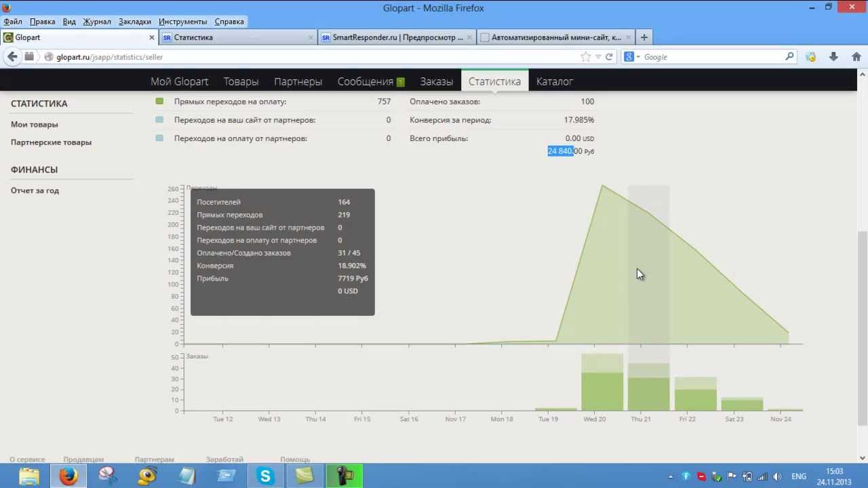
Task: Click swatch for Переходов на ваш сайт от партнеров
Action: coord(159,119)
